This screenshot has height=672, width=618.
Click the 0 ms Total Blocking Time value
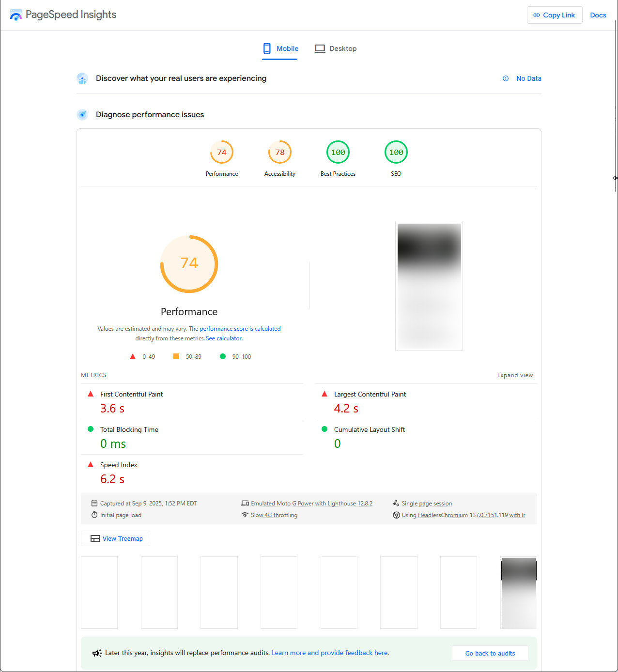click(113, 444)
